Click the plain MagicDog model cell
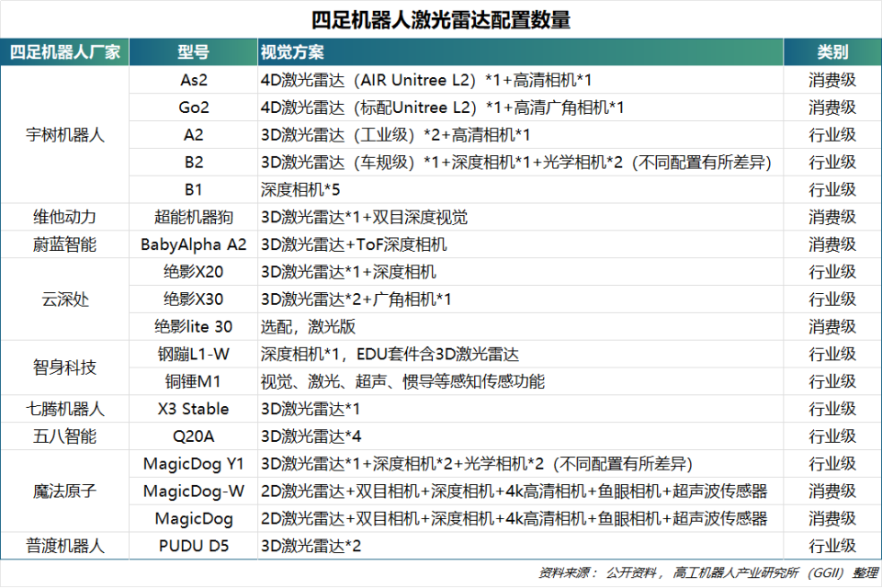The image size is (882, 588). tap(194, 518)
